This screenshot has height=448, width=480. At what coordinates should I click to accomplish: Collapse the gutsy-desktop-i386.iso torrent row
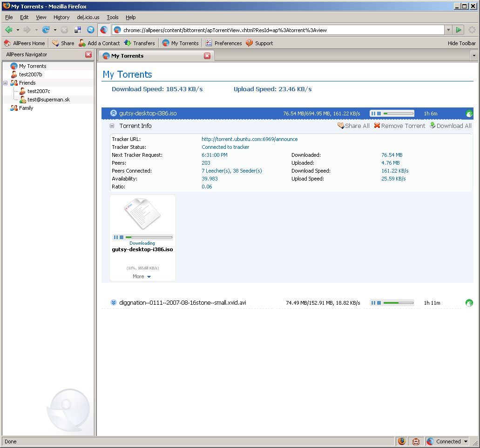(x=114, y=113)
